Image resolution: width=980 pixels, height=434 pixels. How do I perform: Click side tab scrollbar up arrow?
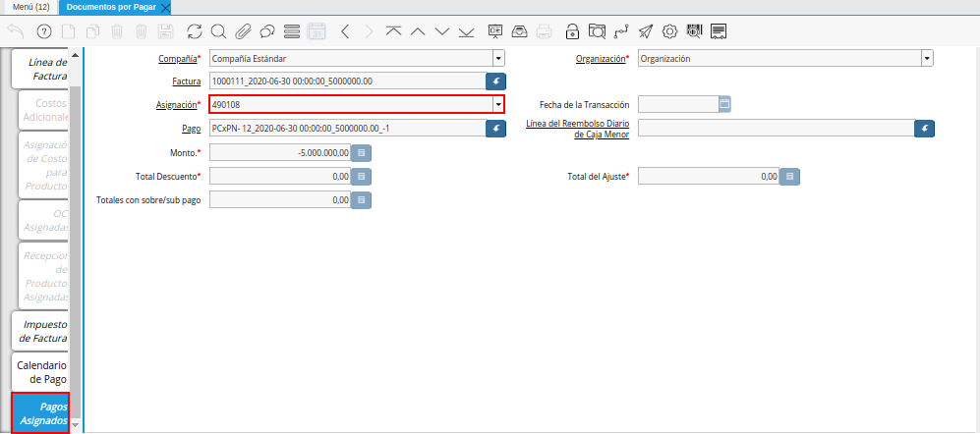(75, 55)
